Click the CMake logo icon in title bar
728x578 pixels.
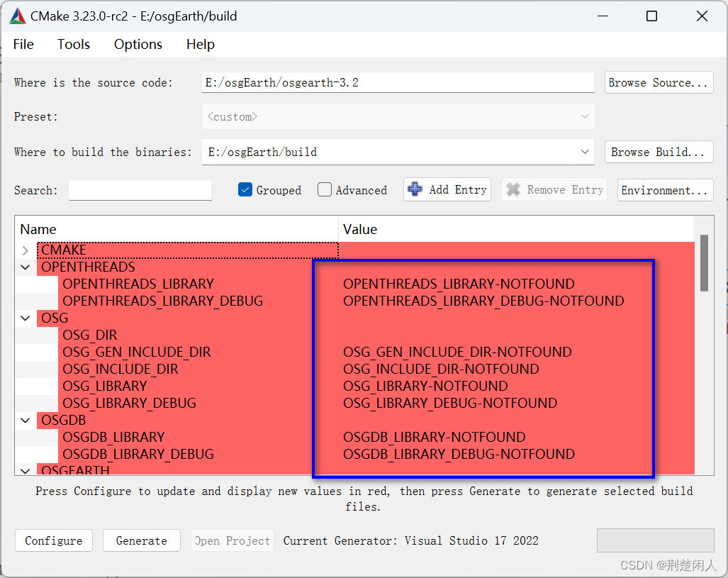point(18,16)
